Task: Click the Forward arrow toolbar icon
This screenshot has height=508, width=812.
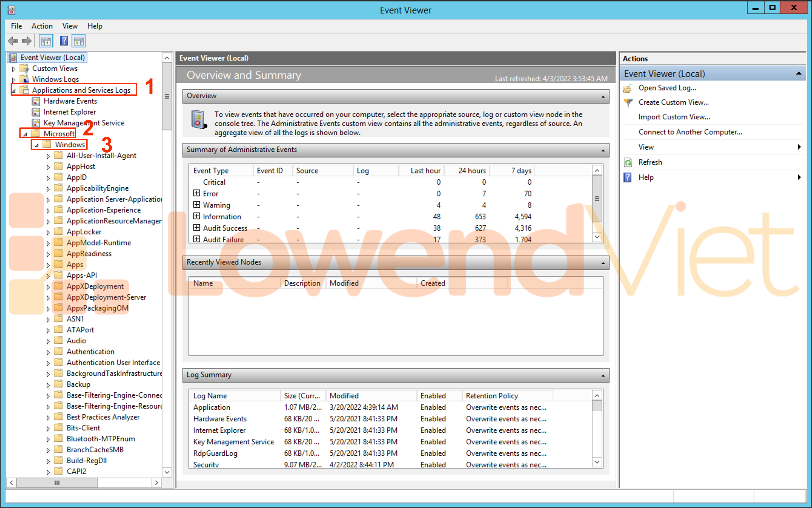Action: pyautogui.click(x=27, y=41)
